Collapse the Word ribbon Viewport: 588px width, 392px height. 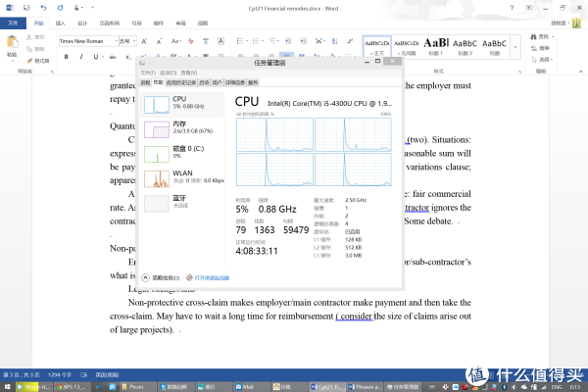point(580,72)
